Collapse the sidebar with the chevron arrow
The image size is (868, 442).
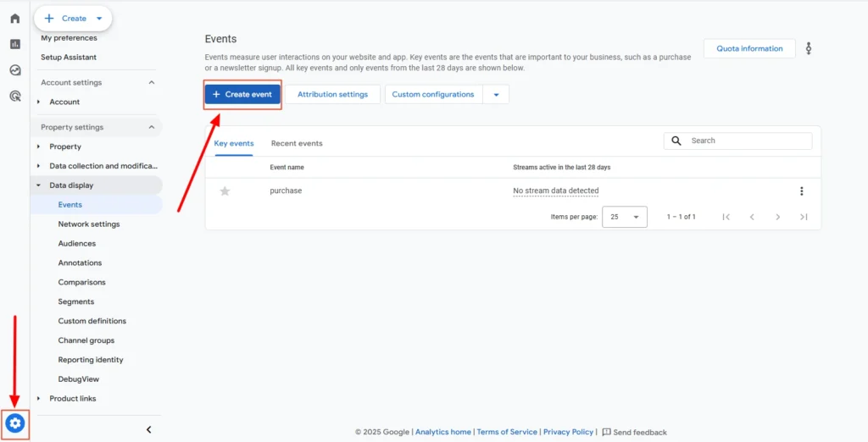149,430
